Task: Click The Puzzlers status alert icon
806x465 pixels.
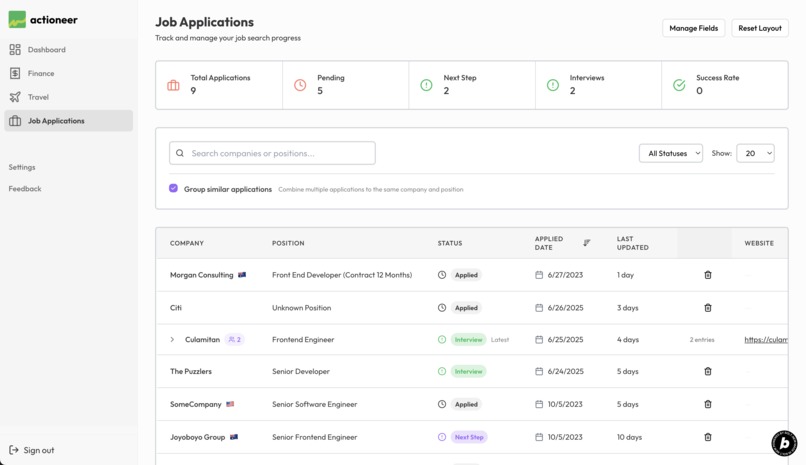Action: coord(442,371)
